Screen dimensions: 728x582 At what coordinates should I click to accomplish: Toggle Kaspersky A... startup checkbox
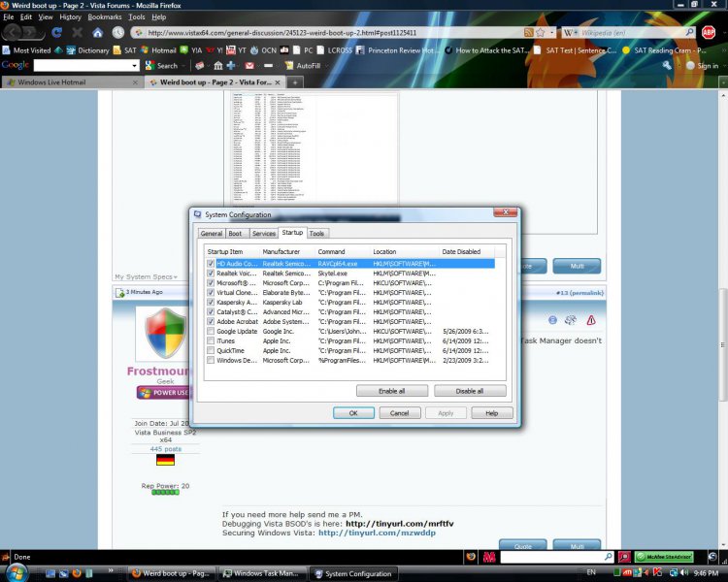coord(211,302)
